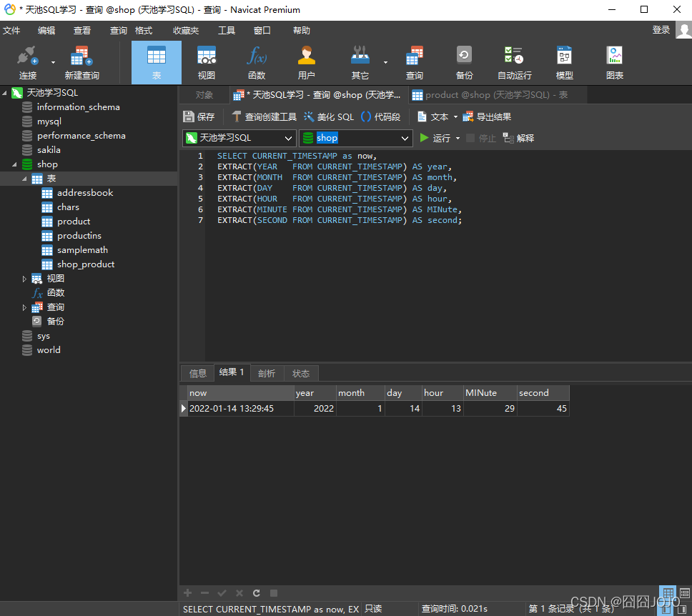Image resolution: width=692 pixels, height=616 pixels.
Task: Collapse the shop database node
Action: tap(14, 164)
